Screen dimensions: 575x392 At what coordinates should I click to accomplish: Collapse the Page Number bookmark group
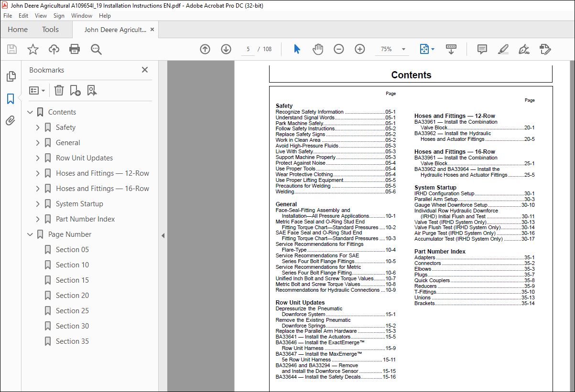click(x=30, y=234)
